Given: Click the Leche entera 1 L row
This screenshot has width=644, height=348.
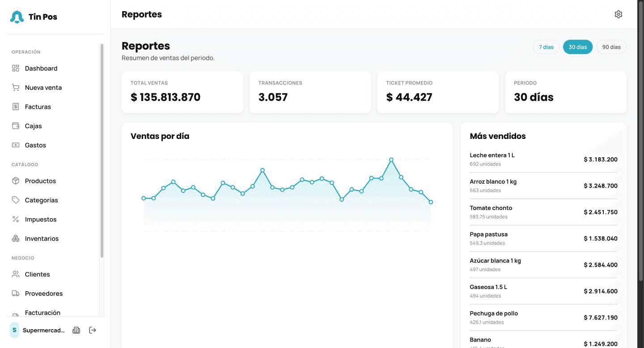Looking at the screenshot, I should tap(543, 159).
